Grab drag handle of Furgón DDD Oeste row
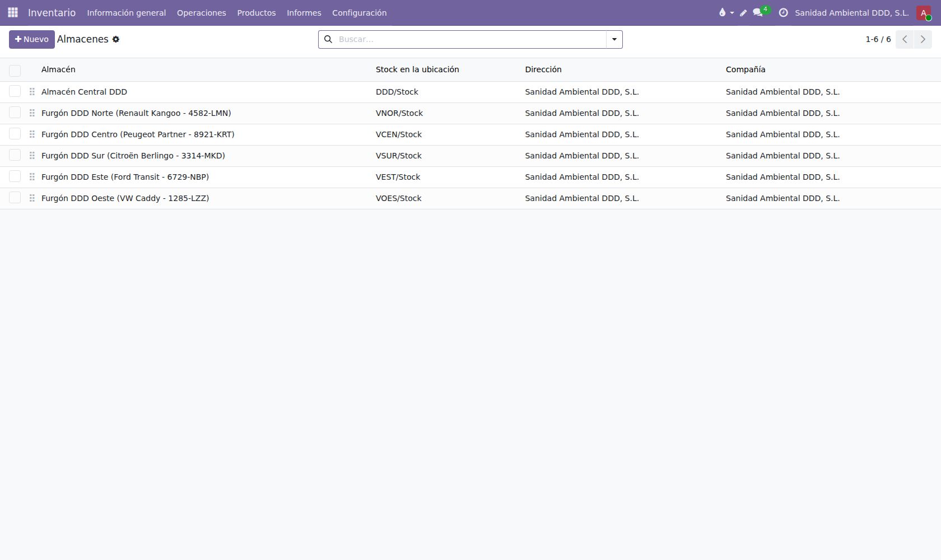The image size is (941, 560). coord(32,198)
